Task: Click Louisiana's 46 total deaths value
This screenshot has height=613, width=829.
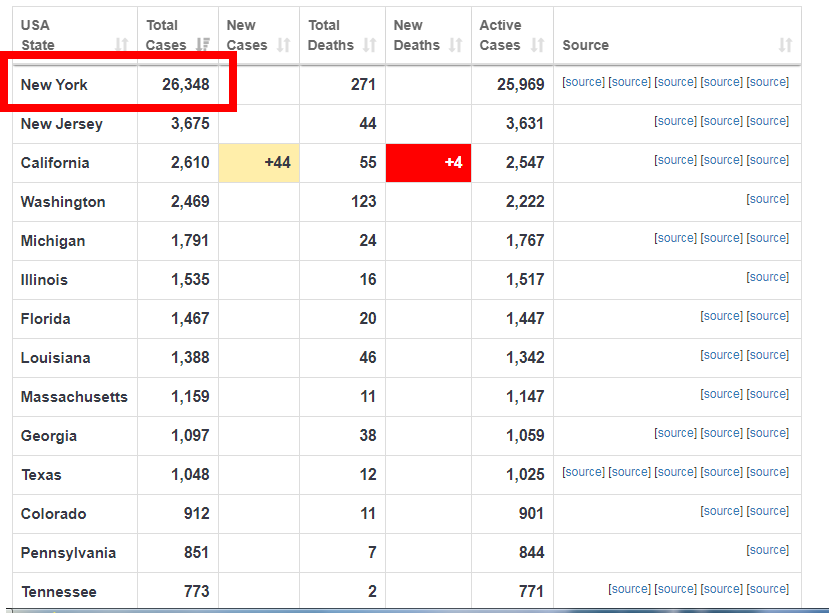Action: (x=368, y=358)
